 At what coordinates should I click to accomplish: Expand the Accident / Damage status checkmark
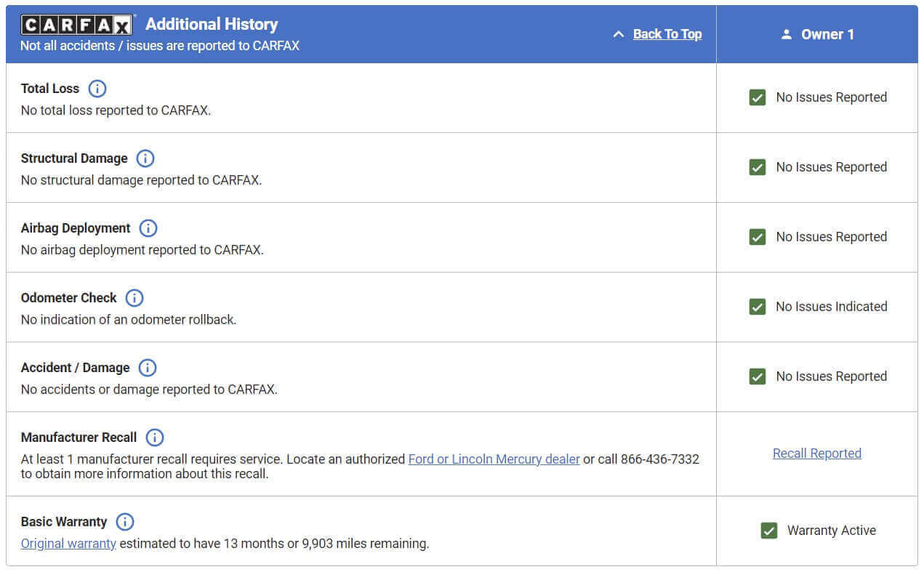tap(758, 376)
